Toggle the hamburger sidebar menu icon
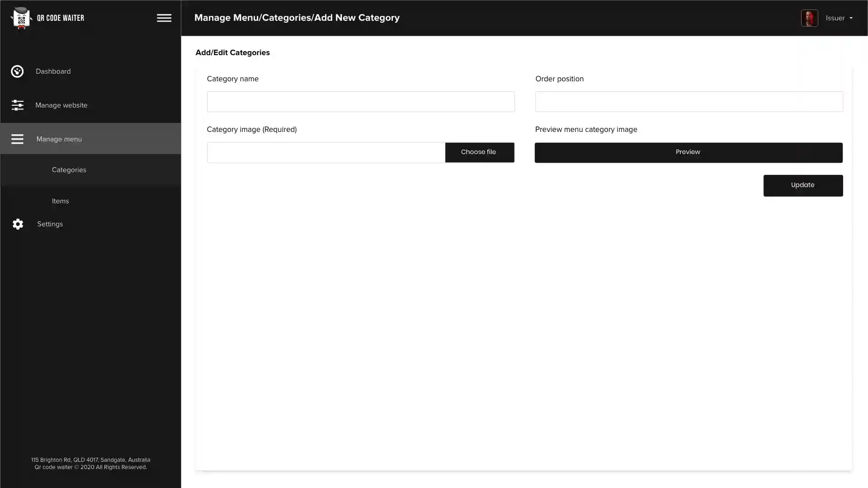 coord(164,18)
